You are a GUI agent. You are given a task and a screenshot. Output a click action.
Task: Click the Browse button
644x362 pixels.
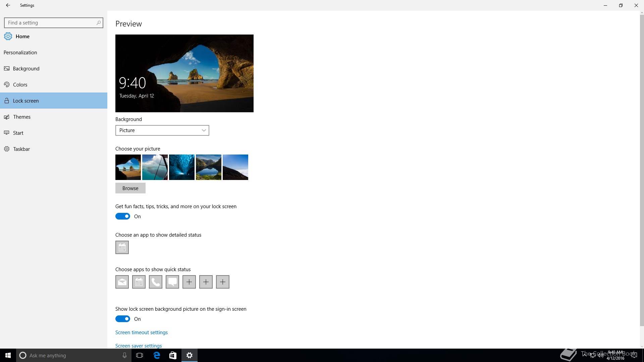pos(130,188)
